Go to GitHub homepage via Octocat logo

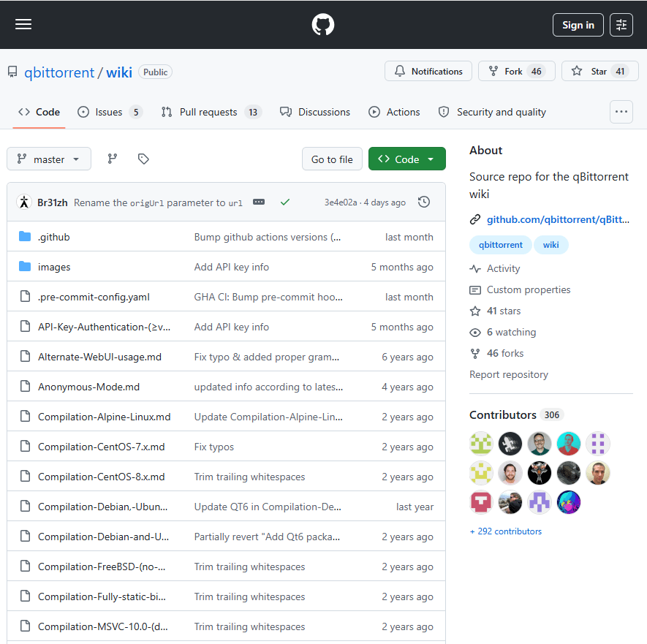coord(323,24)
